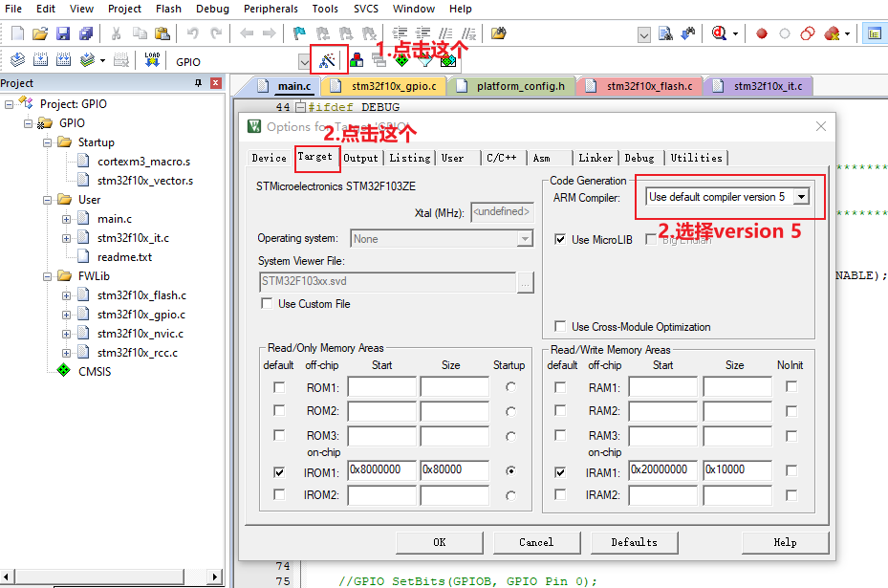Image resolution: width=888 pixels, height=588 pixels.
Task: Click the Save All icon
Action: (x=86, y=33)
